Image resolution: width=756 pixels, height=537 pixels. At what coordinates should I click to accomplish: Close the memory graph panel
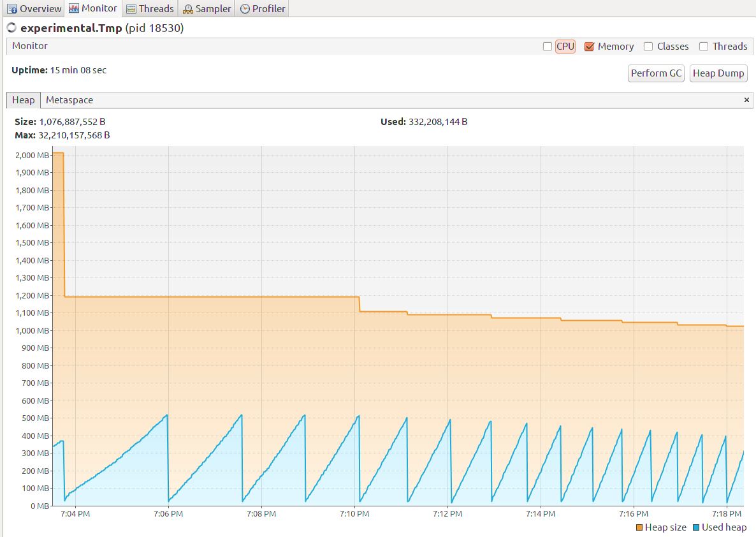pyautogui.click(x=746, y=100)
